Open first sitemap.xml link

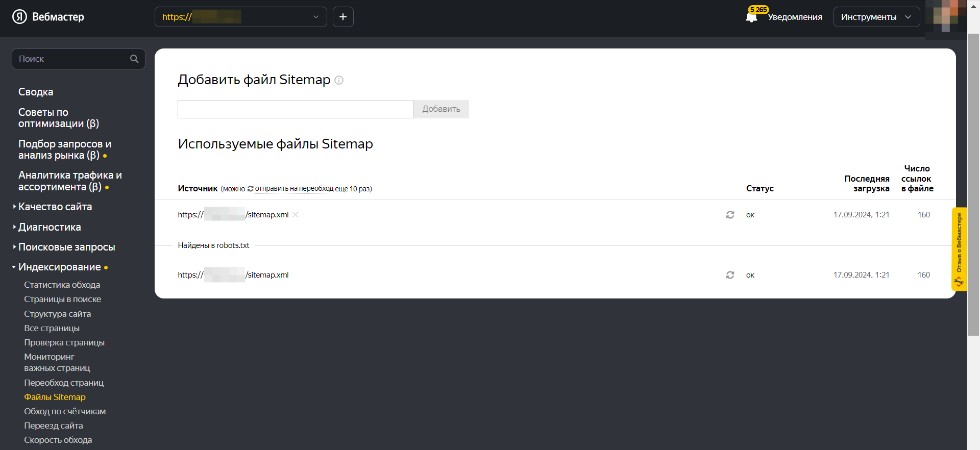(x=233, y=215)
